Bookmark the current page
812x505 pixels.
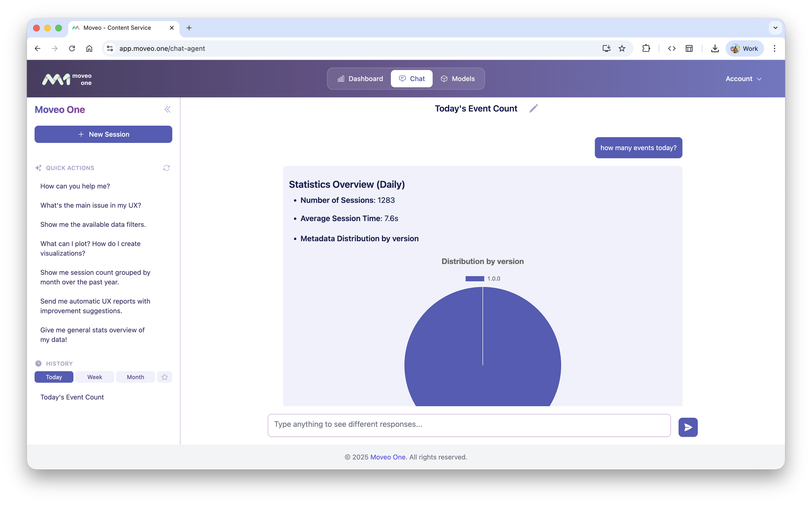coord(622,48)
